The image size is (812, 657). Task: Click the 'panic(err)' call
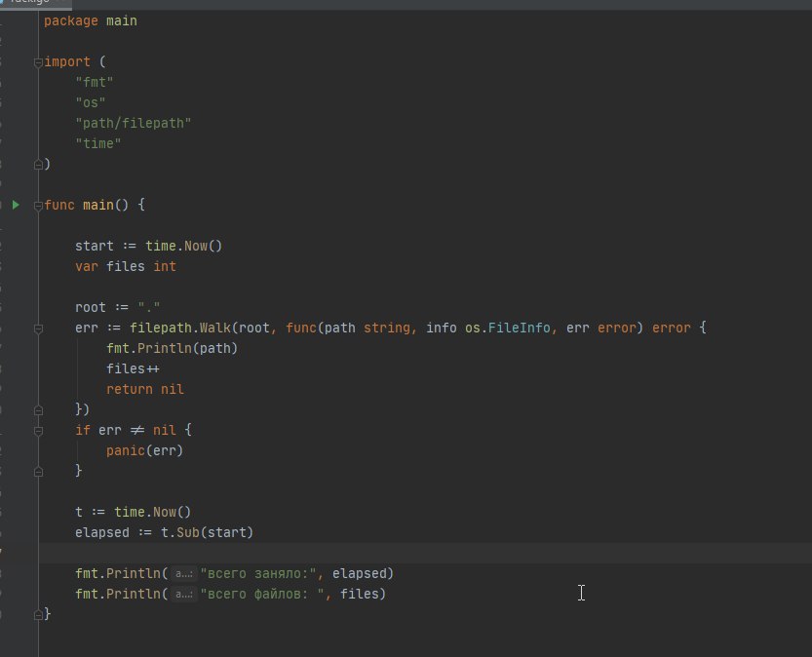[x=144, y=450]
